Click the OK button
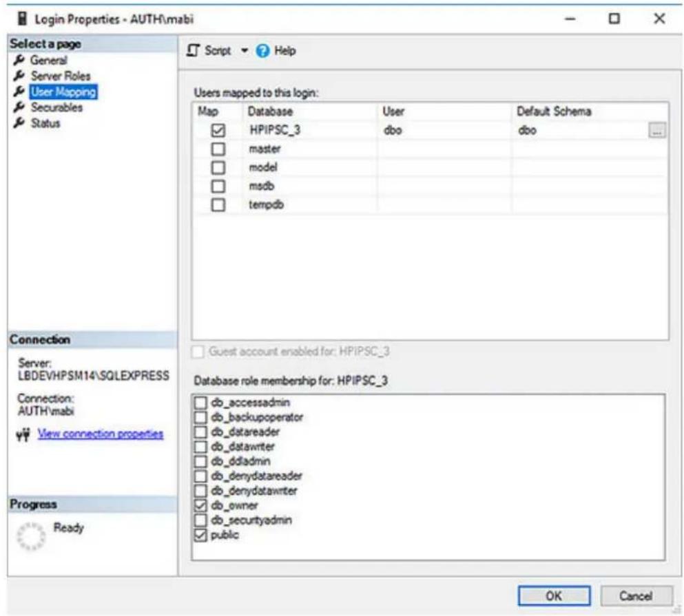 [x=554, y=595]
